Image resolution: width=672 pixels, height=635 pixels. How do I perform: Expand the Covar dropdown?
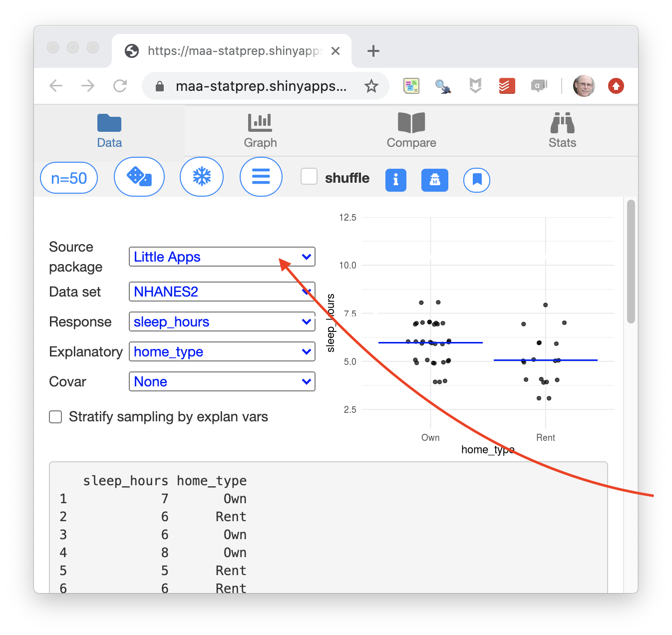click(x=222, y=381)
